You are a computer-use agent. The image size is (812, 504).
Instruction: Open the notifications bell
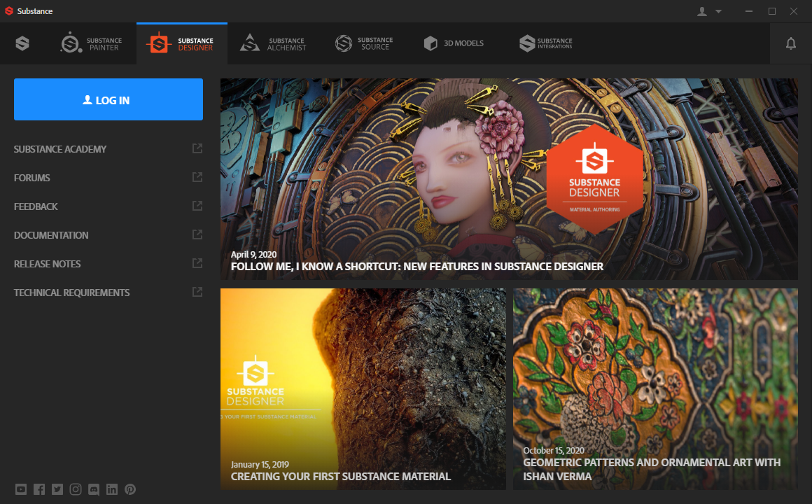pos(791,43)
